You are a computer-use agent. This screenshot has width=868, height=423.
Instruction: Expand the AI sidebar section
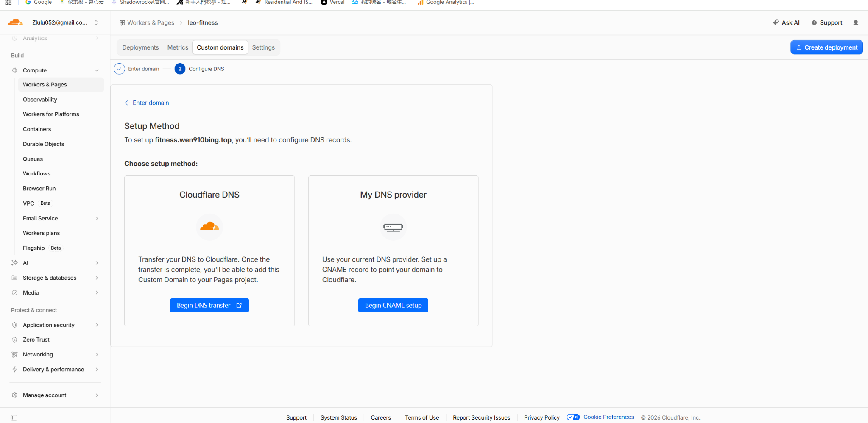[x=97, y=263]
